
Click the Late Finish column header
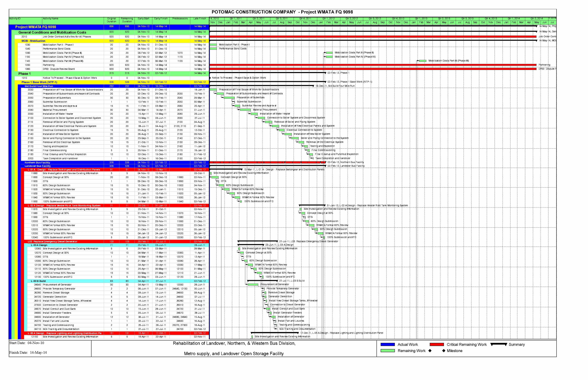click(x=200, y=21)
